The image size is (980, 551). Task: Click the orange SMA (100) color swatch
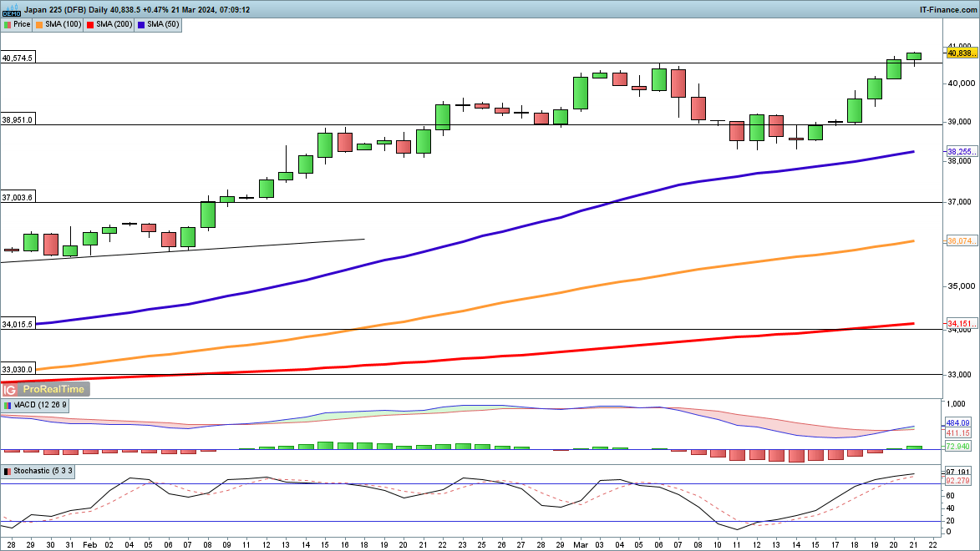tap(39, 25)
